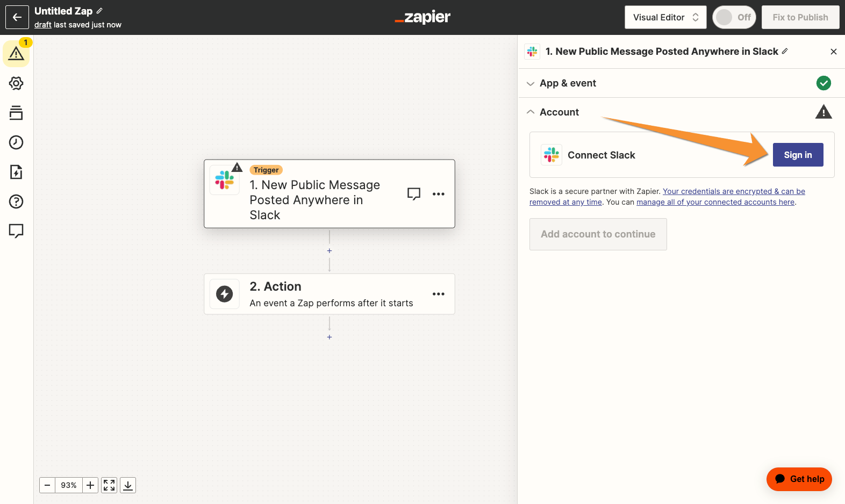845x504 pixels.
Task: Click the Sign in button
Action: (x=798, y=155)
